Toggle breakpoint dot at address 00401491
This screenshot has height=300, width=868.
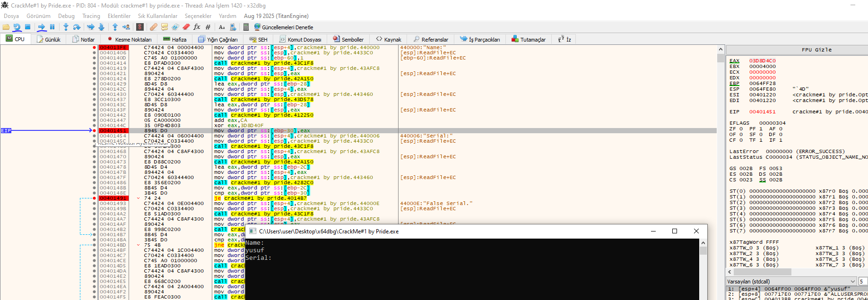[95, 198]
